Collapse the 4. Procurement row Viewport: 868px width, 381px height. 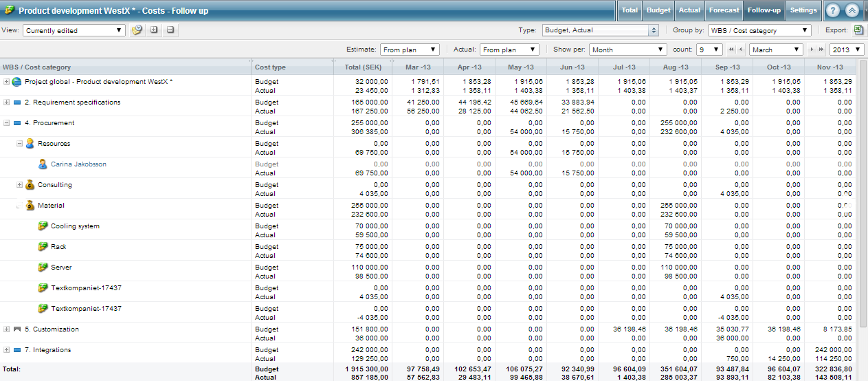pos(7,123)
